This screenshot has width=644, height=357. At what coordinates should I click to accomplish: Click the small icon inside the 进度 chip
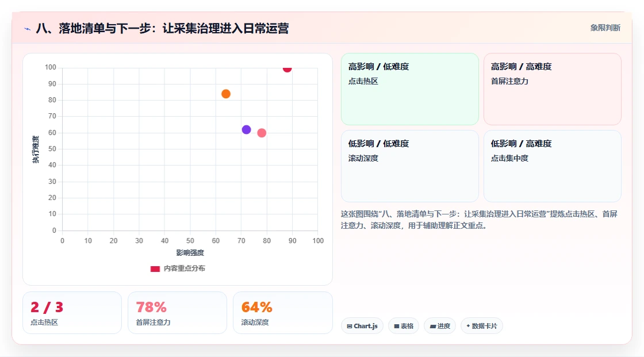pos(433,326)
